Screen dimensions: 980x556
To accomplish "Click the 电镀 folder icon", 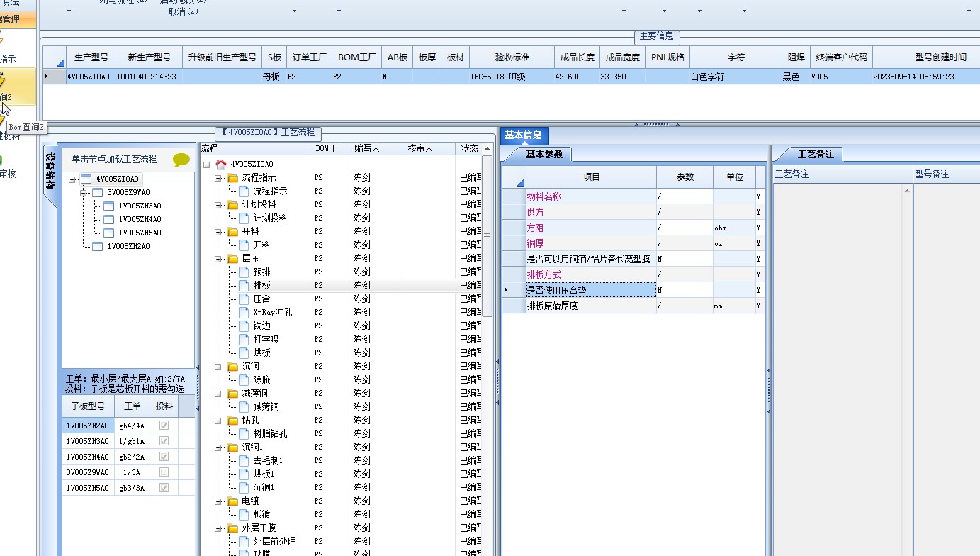I will (x=233, y=501).
